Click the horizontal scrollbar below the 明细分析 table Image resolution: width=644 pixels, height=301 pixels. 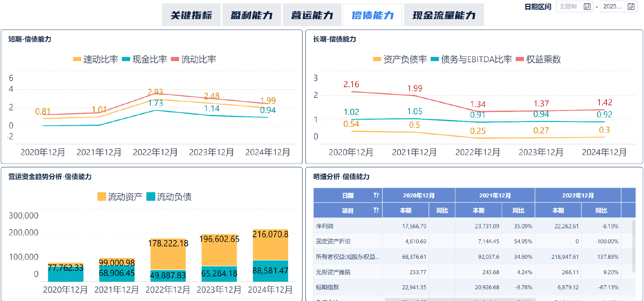pos(460,299)
